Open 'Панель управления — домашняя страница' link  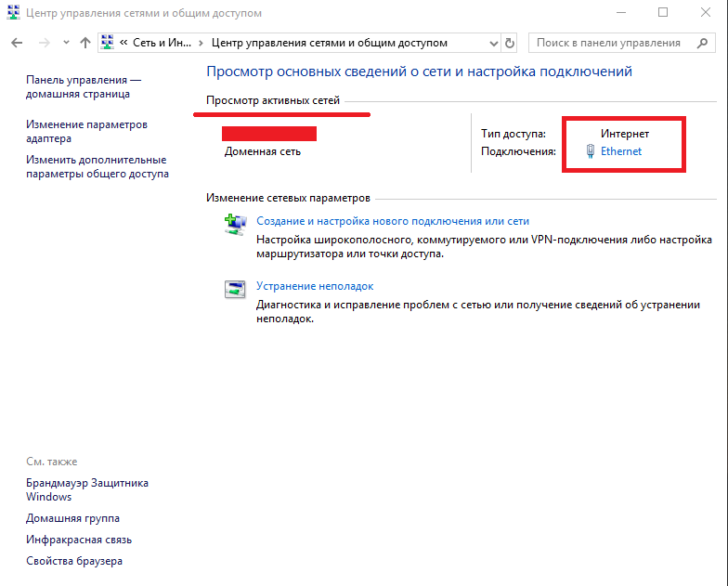[x=84, y=87]
